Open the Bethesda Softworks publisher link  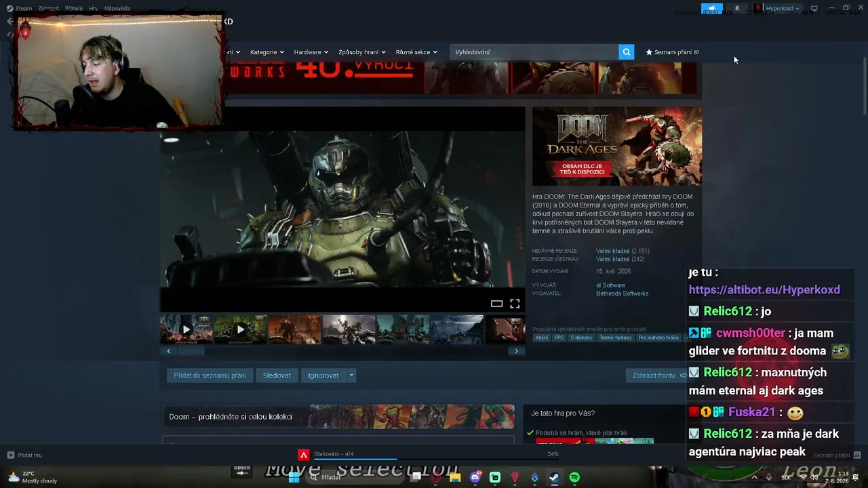coord(623,293)
